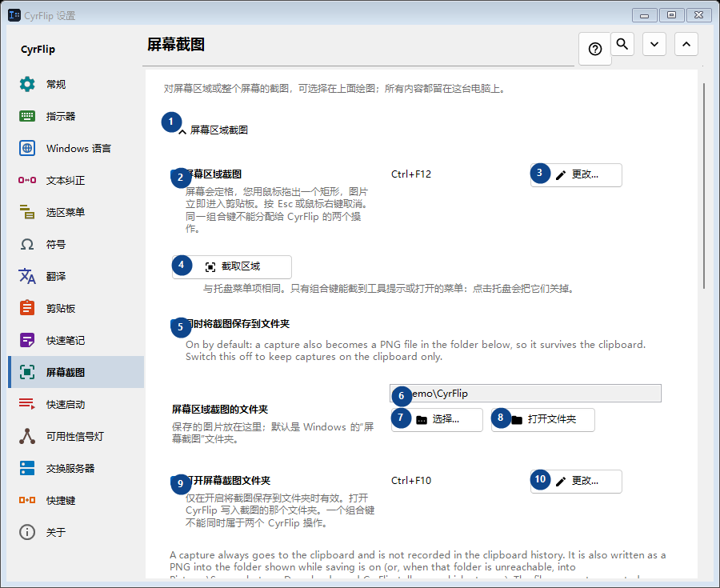Viewport: 720px width, 588px height.
Task: Open 可用性信号灯 via its icon
Action: pos(27,436)
